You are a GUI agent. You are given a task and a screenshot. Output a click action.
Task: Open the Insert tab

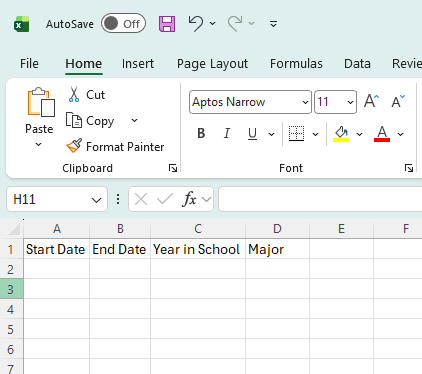coord(138,63)
